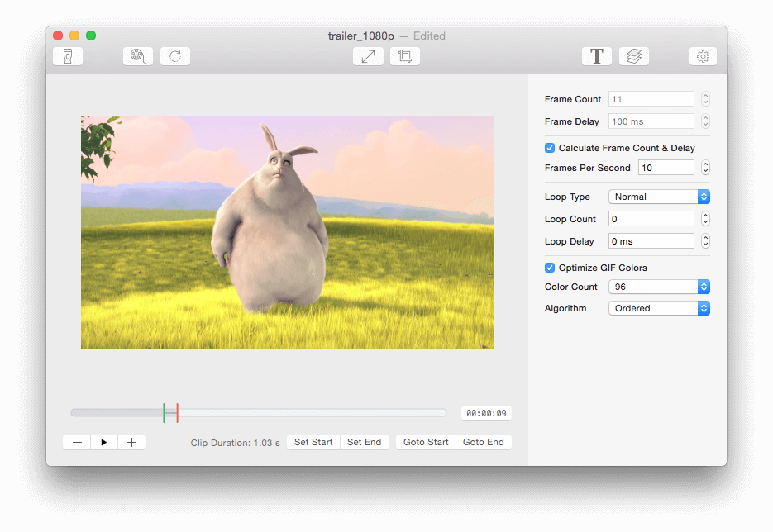Open the GIF settings gear icon
The width and height of the screenshot is (773, 532).
pyautogui.click(x=702, y=55)
